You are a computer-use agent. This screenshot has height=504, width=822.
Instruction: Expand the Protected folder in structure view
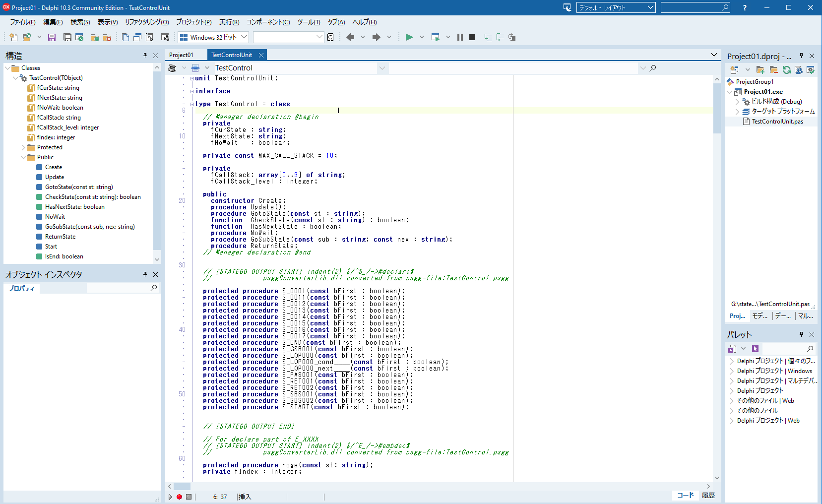[23, 147]
